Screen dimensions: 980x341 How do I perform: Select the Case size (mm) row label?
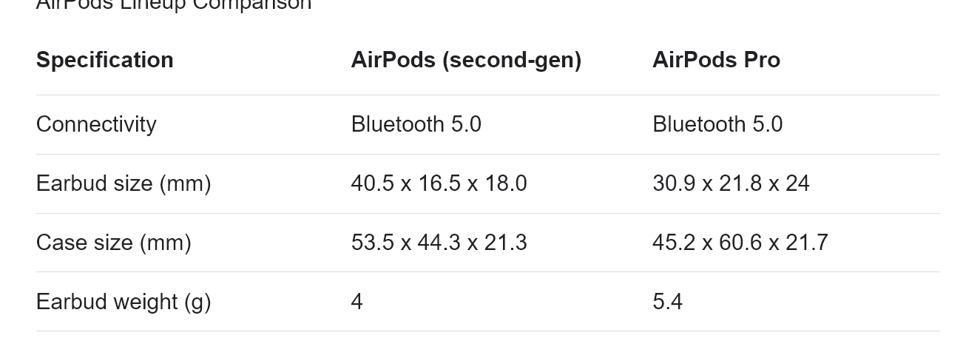coord(114,243)
